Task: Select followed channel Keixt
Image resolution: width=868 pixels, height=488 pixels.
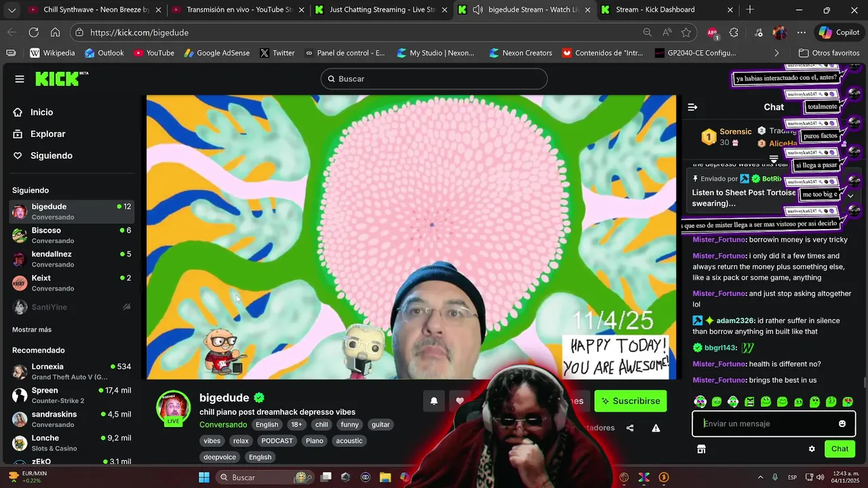Action: 71,282
